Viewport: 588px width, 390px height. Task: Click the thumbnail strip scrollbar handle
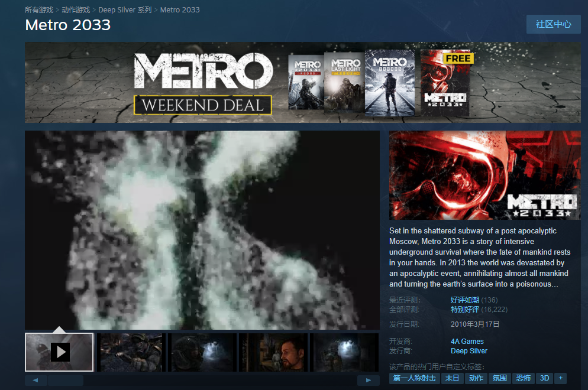66,381
